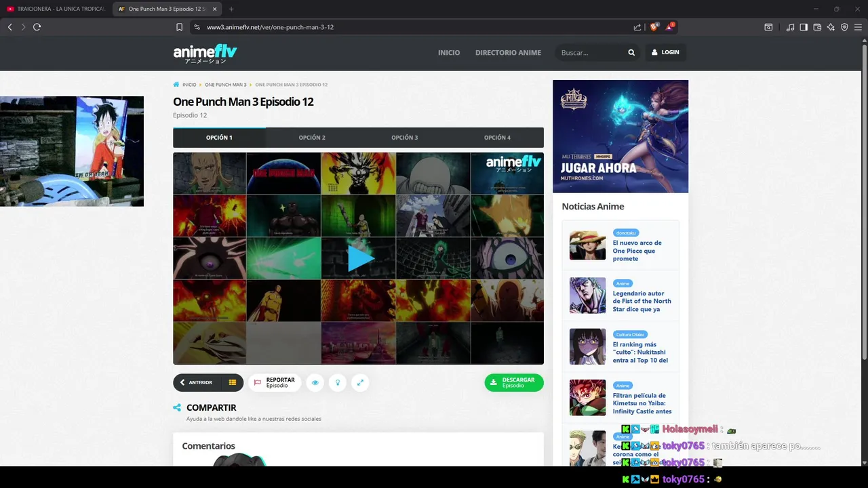The height and width of the screenshot is (488, 868).
Task: Click the COMPARTIR share icon
Action: pos(177,408)
